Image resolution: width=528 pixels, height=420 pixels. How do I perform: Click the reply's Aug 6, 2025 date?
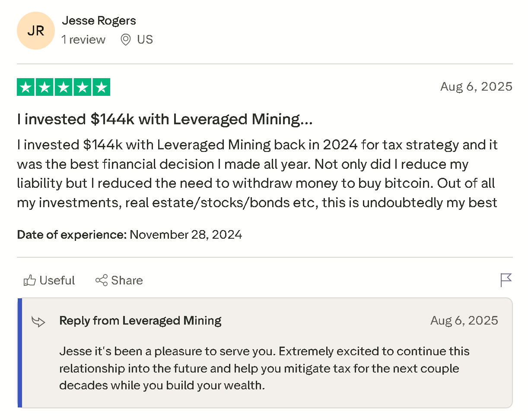pos(464,321)
